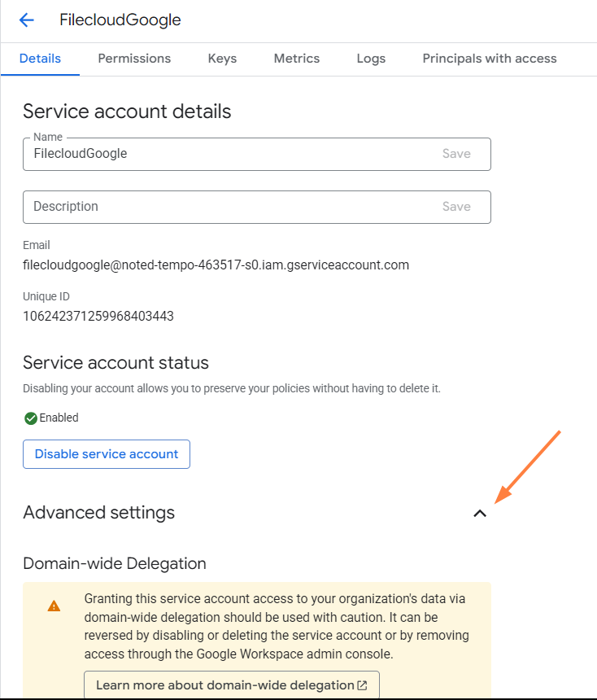Click the external link icon on Learn more
The height and width of the screenshot is (700, 597).
(362, 685)
